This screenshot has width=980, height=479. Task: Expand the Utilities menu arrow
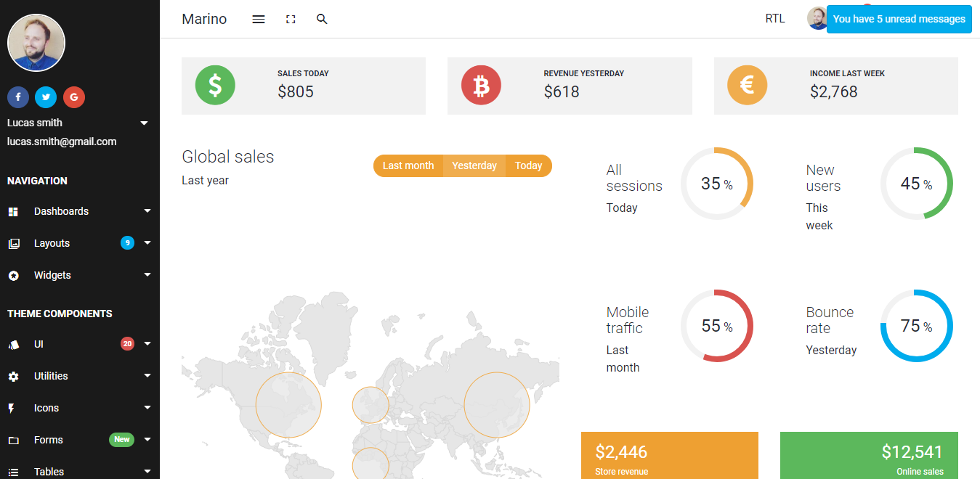click(x=147, y=376)
